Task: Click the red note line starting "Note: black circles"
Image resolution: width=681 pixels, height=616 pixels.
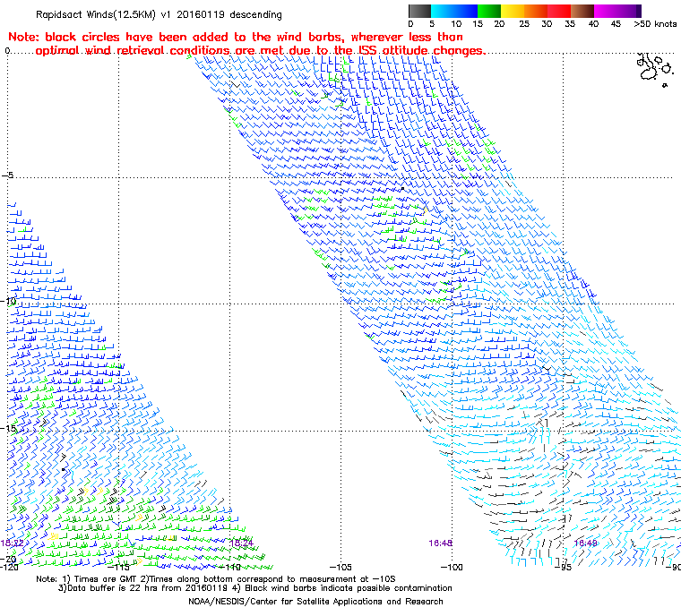Action: tap(236, 37)
